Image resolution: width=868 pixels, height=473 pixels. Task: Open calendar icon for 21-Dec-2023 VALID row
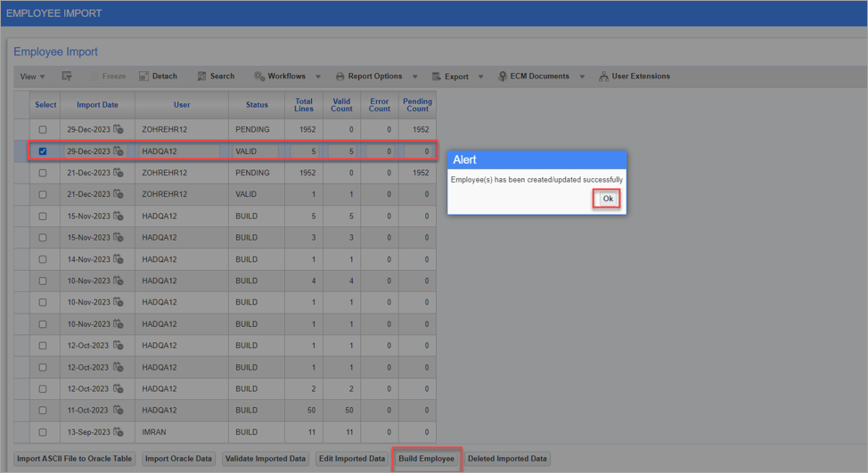pos(119,194)
